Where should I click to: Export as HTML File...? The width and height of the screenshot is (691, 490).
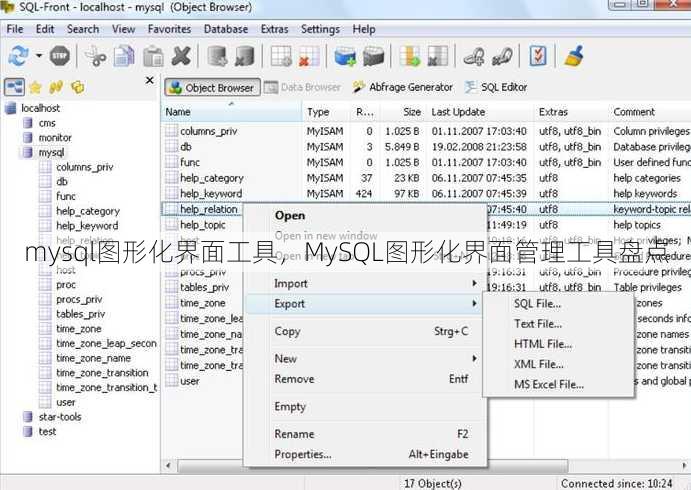point(558,344)
